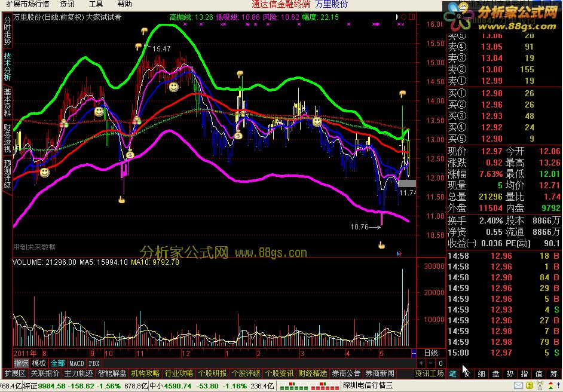Viewport: 563px width, 392px height.
Task: Click the 0 reset button
Action: pyautogui.click(x=440, y=363)
